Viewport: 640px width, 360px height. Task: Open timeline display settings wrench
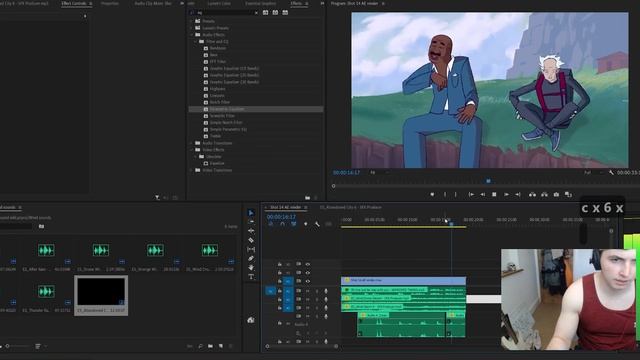(317, 224)
